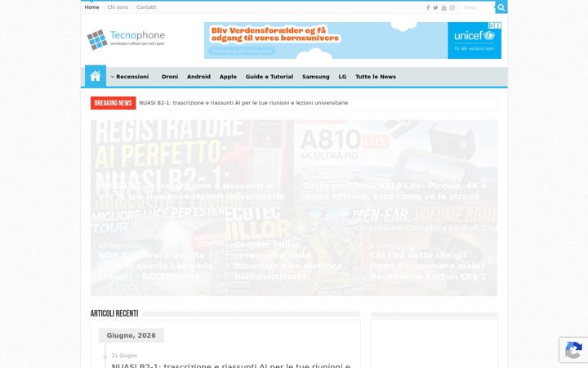The width and height of the screenshot is (588, 368).
Task: Click the 21 Giugno date entry
Action: tap(124, 356)
